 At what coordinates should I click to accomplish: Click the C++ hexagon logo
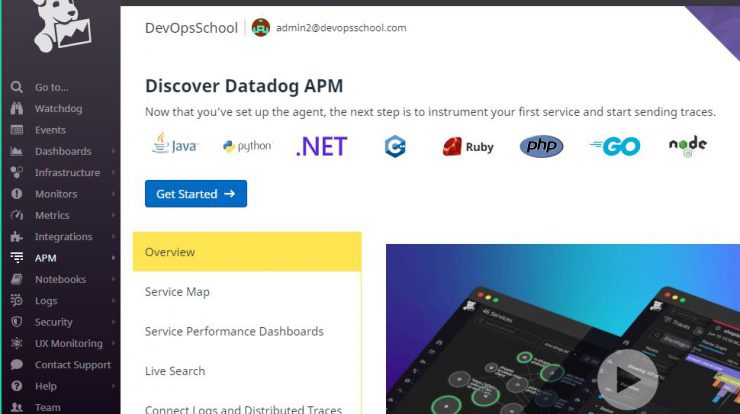point(395,146)
